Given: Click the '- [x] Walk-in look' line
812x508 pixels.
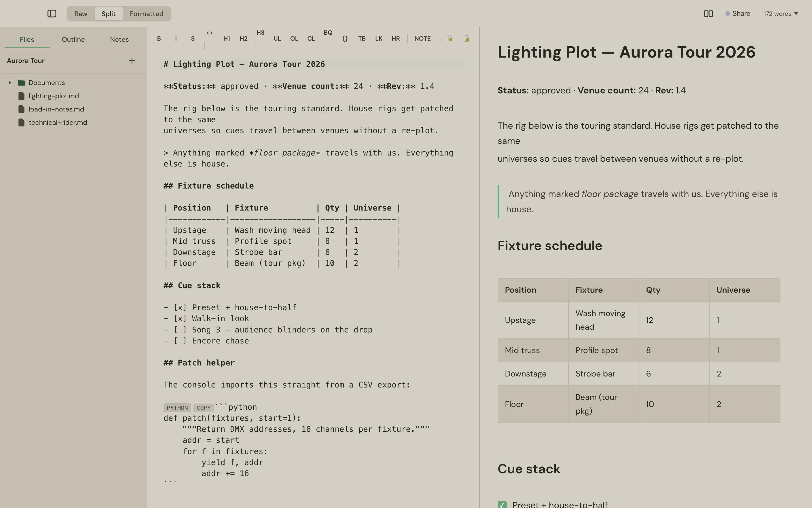Looking at the screenshot, I should (x=206, y=319).
